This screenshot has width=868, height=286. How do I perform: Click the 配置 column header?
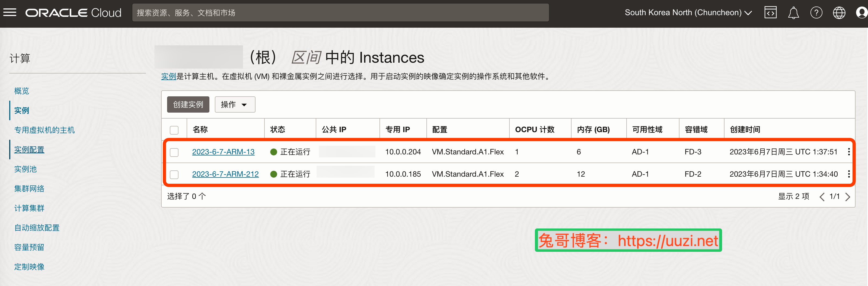point(440,129)
